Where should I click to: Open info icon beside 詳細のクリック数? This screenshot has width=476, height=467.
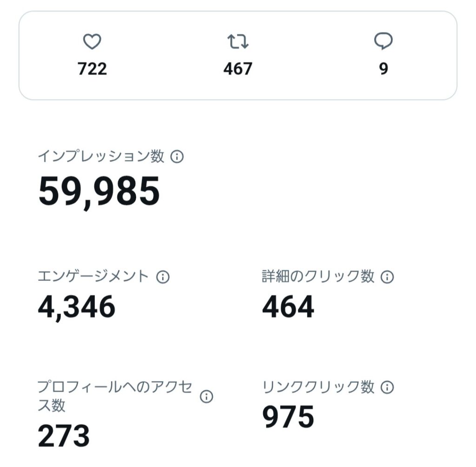(x=387, y=277)
